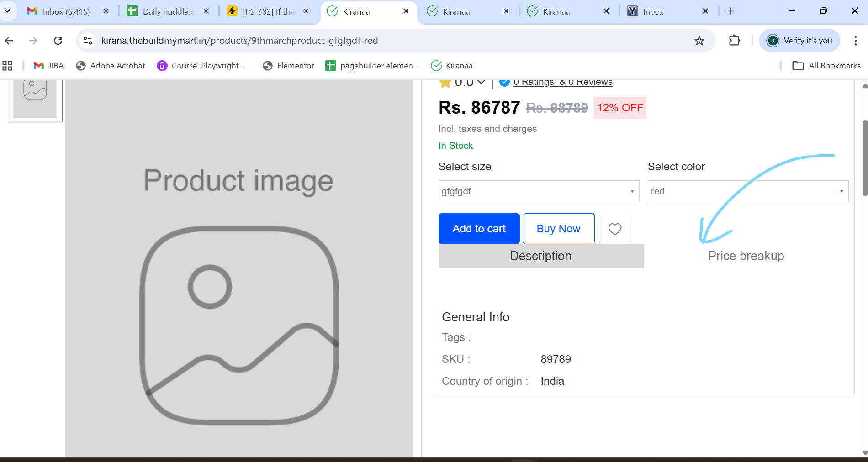Viewport: 868px width, 462px height.
Task: Close the Daily huddle tab
Action: click(206, 11)
